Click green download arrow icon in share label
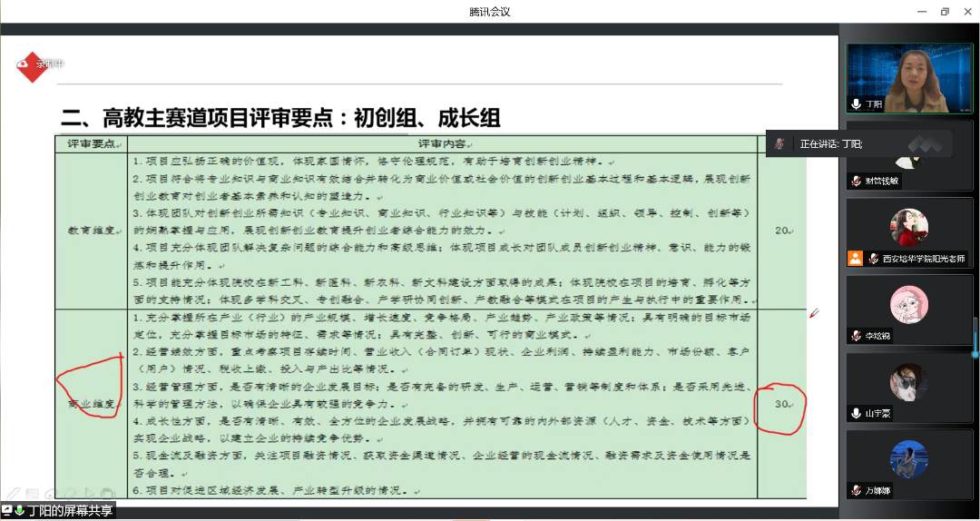 point(18,511)
